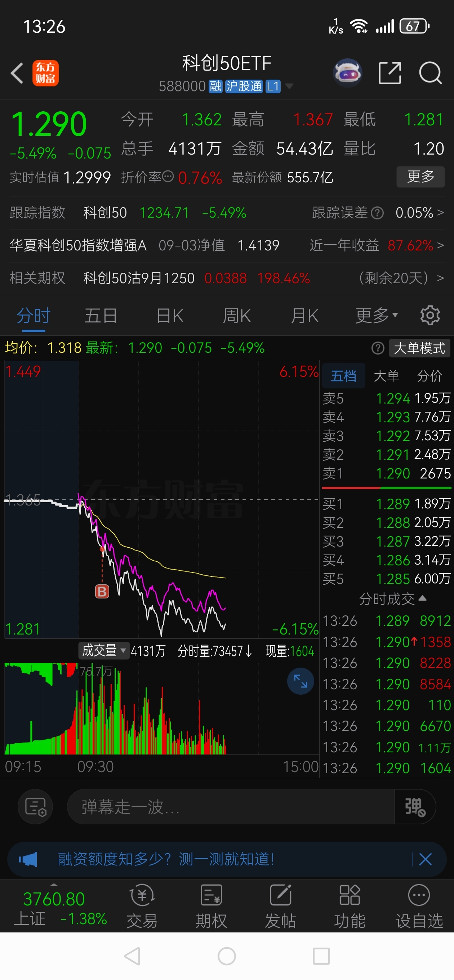Tap the 融 margin tag
The height and width of the screenshot is (980, 454).
pos(215,86)
